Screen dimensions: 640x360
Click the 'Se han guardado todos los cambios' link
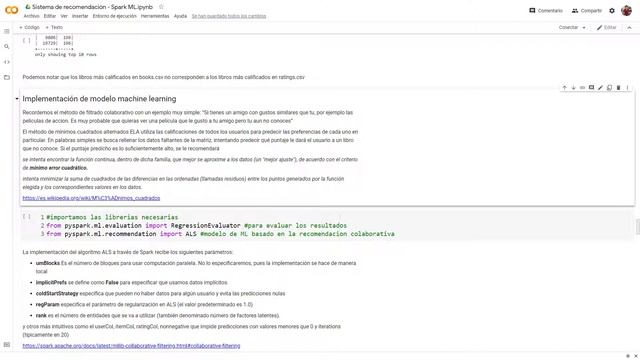tap(229, 16)
